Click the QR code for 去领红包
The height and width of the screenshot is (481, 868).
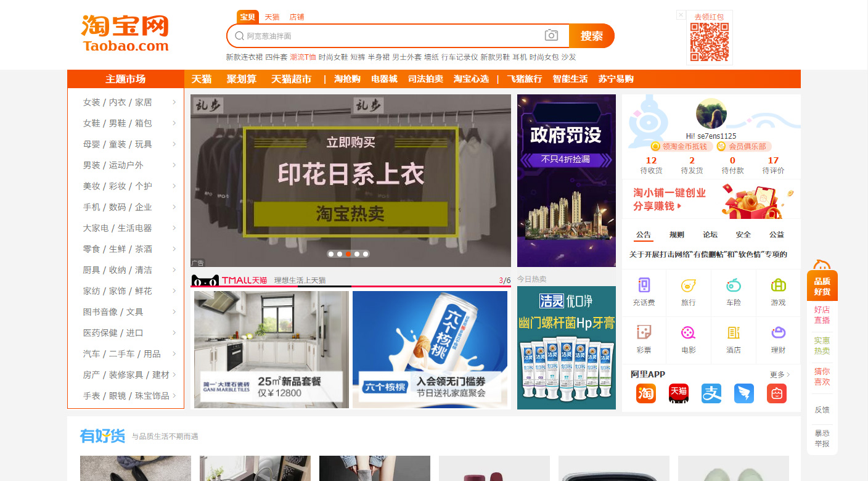click(x=710, y=42)
